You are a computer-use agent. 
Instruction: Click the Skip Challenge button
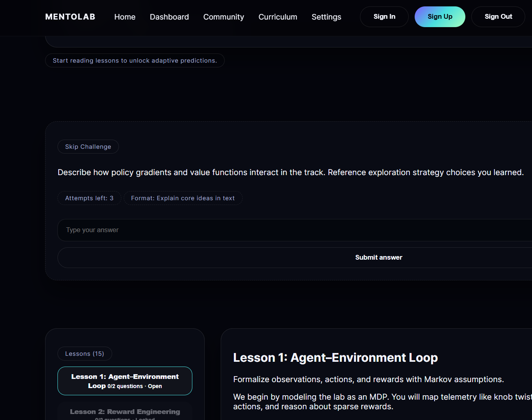pyautogui.click(x=88, y=146)
